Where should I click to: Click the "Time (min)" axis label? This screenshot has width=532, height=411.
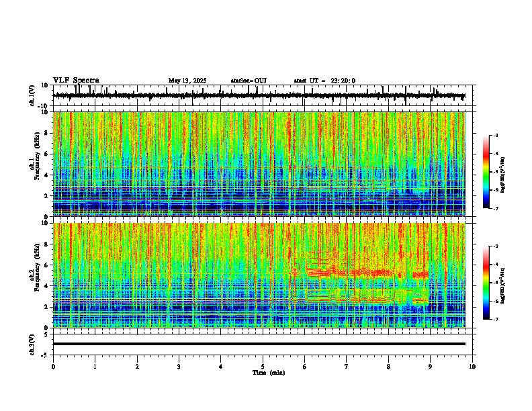point(269,373)
